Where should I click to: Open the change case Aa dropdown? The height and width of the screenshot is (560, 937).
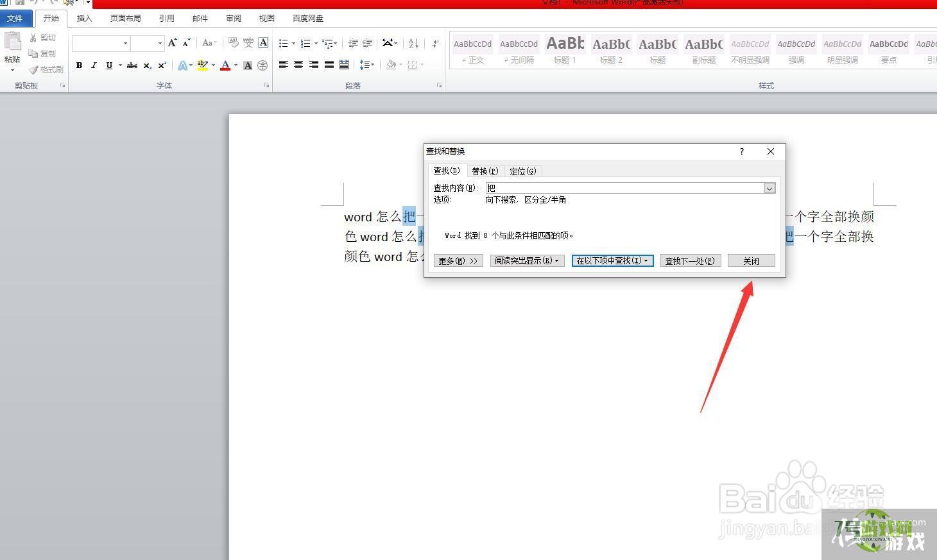209,43
